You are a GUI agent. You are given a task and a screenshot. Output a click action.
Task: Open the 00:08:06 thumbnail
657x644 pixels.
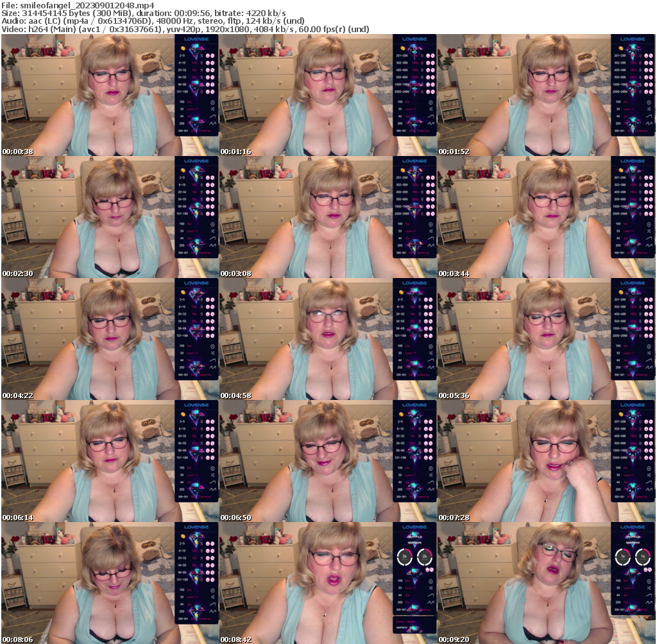(110, 583)
